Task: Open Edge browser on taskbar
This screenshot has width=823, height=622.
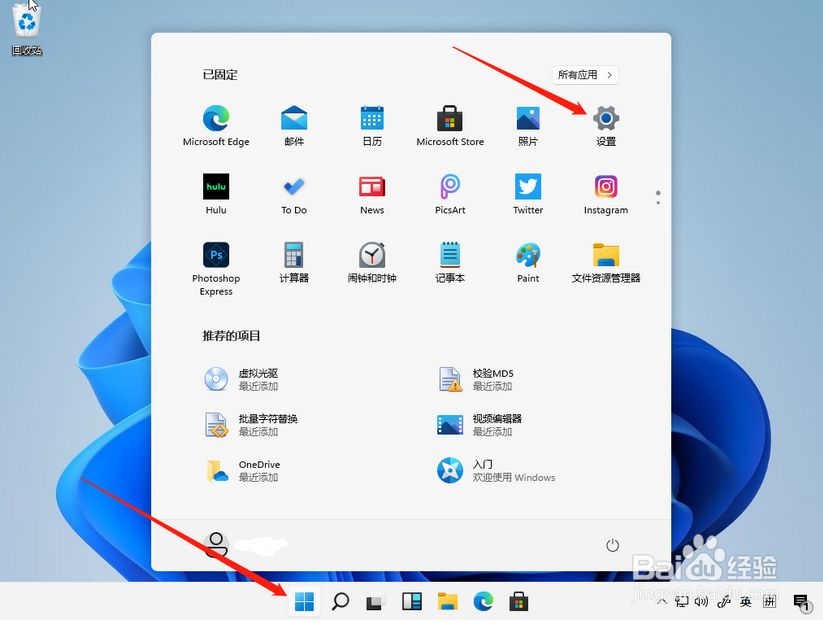Action: pyautogui.click(x=483, y=602)
